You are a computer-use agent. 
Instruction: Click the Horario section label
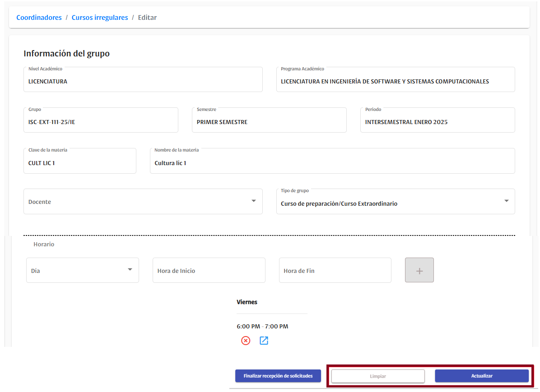[x=44, y=244]
